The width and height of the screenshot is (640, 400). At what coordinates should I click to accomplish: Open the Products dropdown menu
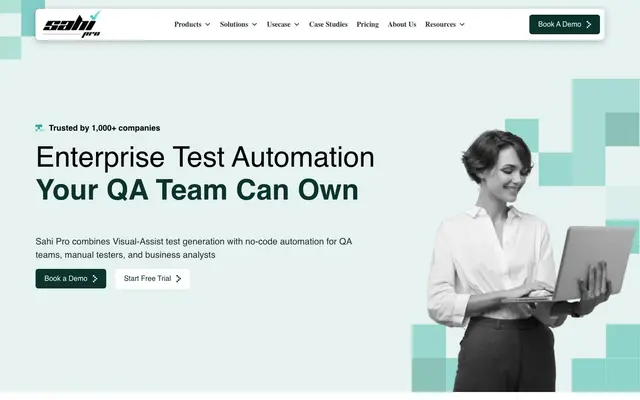point(192,24)
